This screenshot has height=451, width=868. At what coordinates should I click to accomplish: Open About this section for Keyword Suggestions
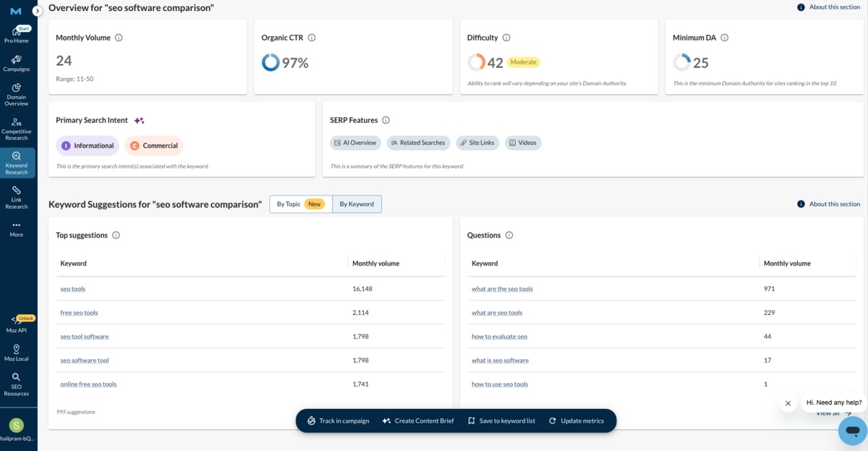coord(829,204)
